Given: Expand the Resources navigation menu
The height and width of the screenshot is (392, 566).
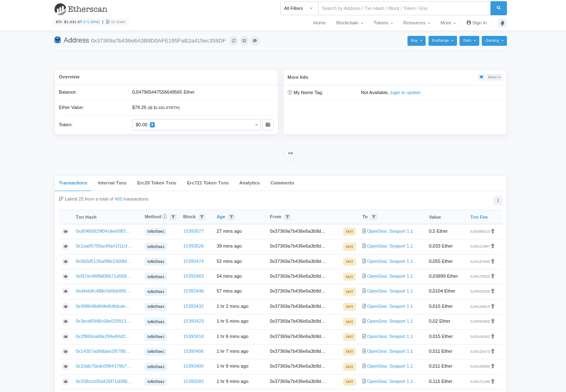Looking at the screenshot, I should pyautogui.click(x=417, y=23).
